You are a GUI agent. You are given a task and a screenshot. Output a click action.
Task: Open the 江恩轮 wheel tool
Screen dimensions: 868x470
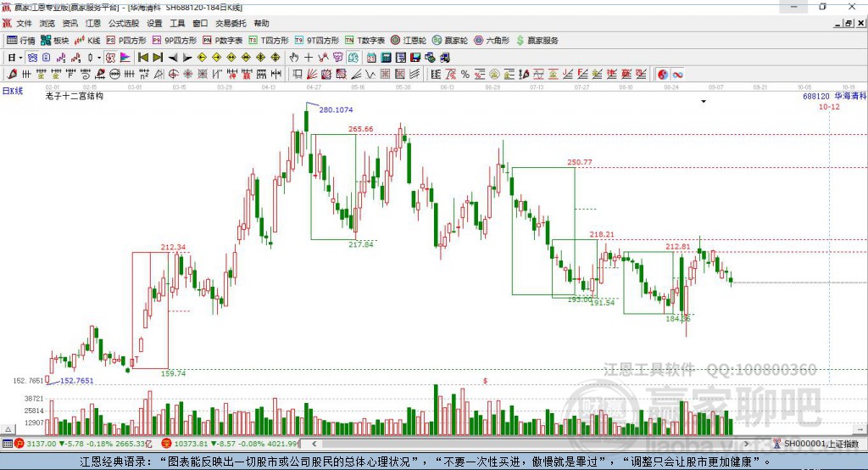click(x=409, y=41)
